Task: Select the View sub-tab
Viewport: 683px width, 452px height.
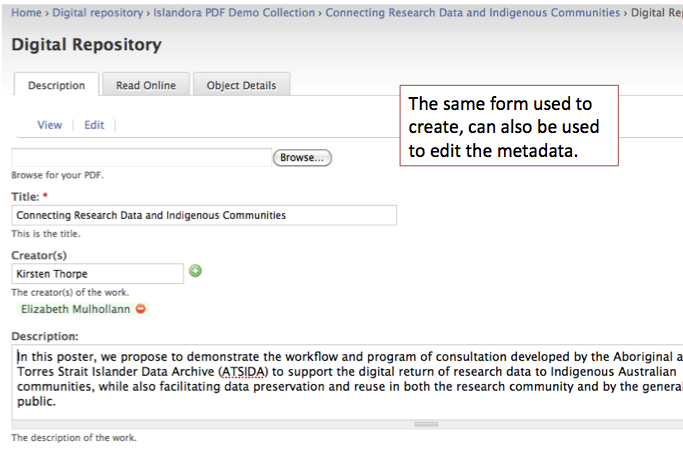Action: tap(49, 125)
